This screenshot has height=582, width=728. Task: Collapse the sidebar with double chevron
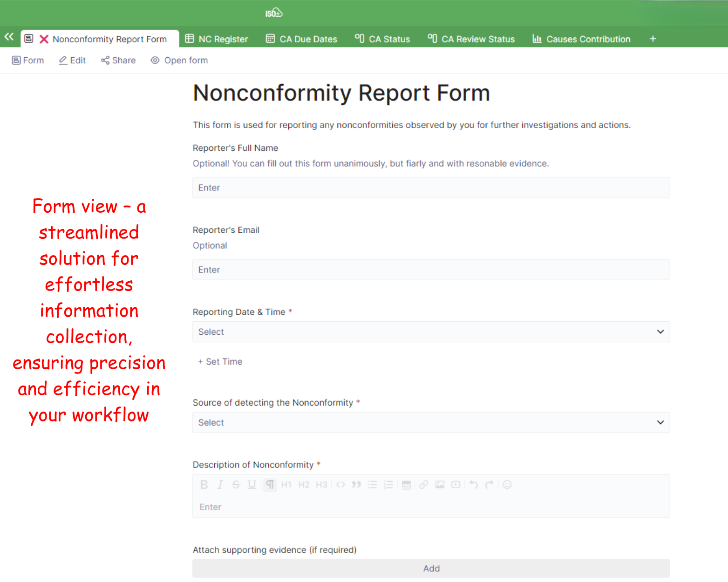click(9, 37)
